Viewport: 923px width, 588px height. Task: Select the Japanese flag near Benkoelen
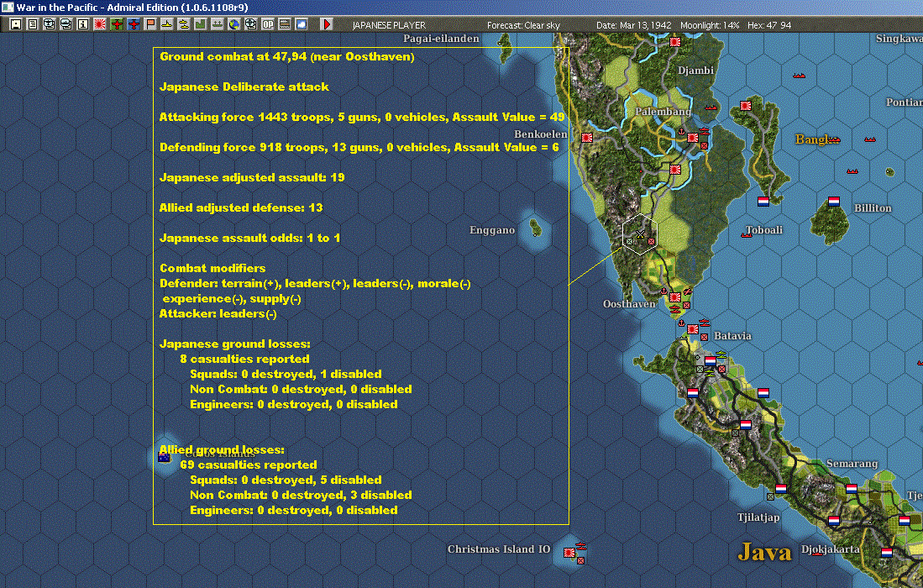point(587,138)
